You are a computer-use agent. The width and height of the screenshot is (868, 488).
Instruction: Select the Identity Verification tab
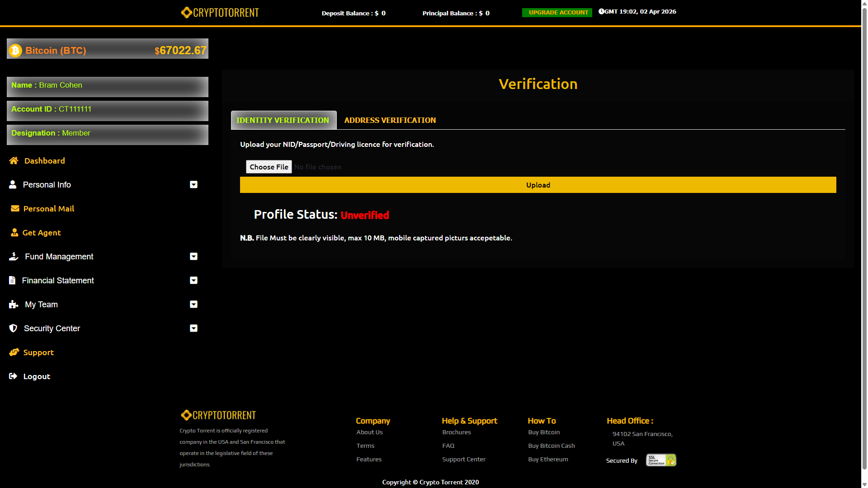(283, 120)
